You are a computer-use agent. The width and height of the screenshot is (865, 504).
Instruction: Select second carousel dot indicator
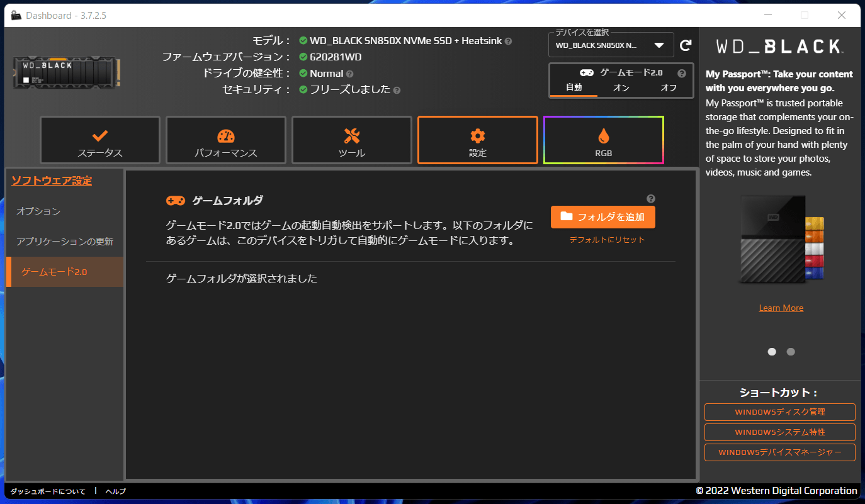click(791, 352)
